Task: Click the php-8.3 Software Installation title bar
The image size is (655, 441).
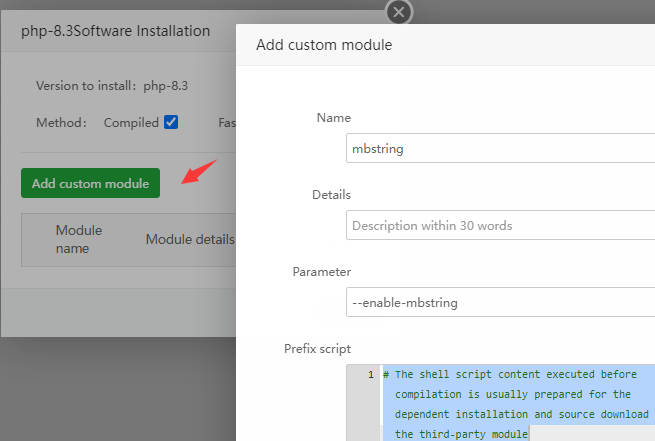Action: [115, 32]
